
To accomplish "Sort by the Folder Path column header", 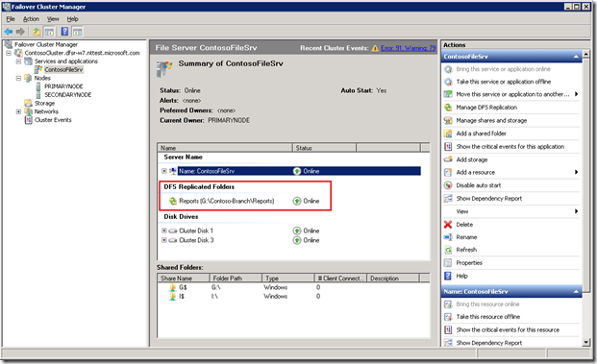I will [x=236, y=279].
